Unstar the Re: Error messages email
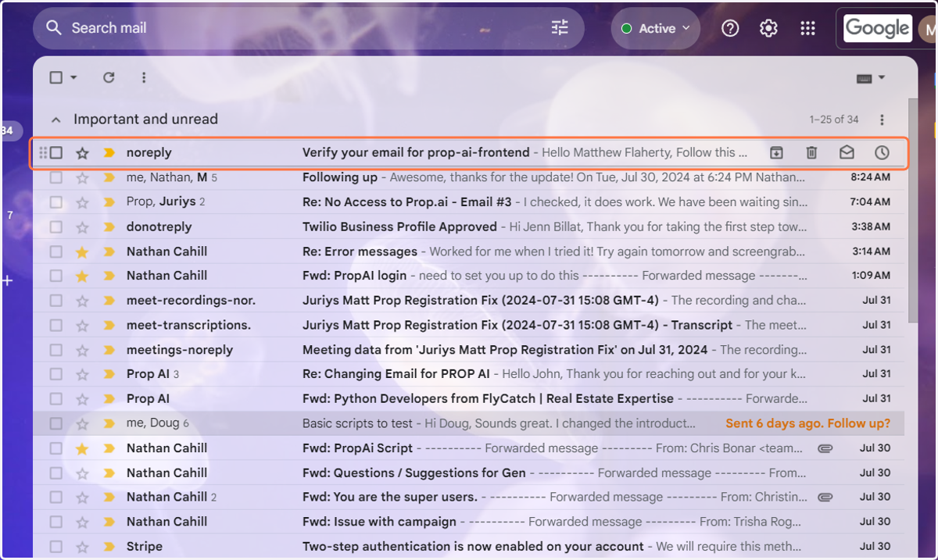The height and width of the screenshot is (560, 938). point(82,251)
